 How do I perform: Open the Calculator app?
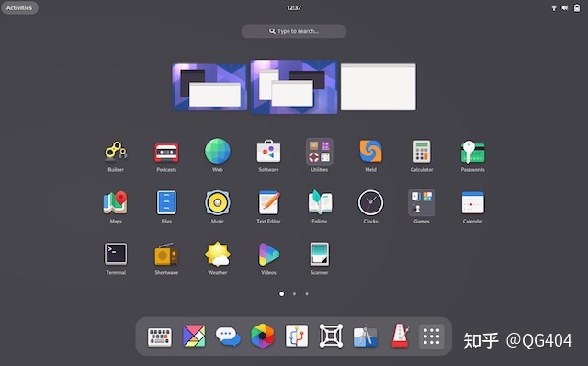click(x=422, y=152)
